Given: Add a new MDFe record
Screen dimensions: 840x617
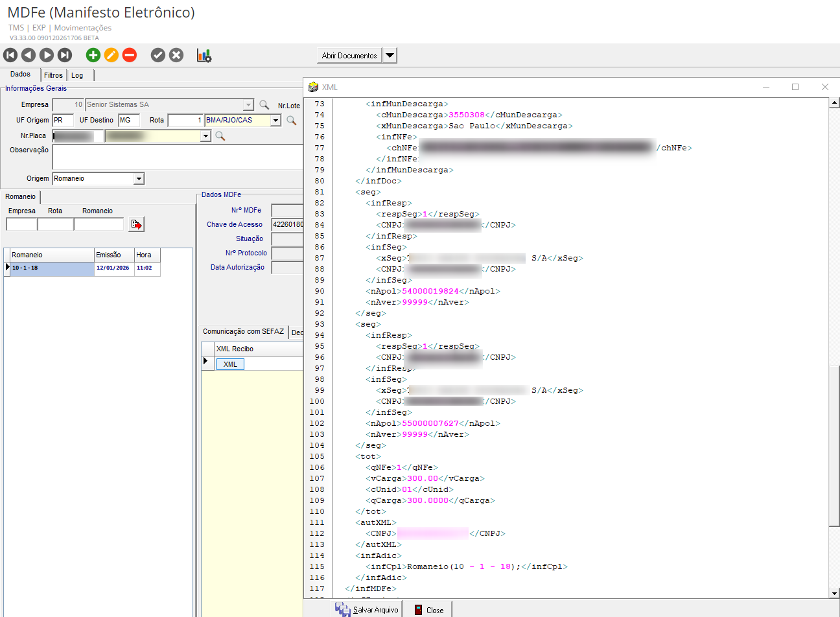Looking at the screenshot, I should click(93, 55).
